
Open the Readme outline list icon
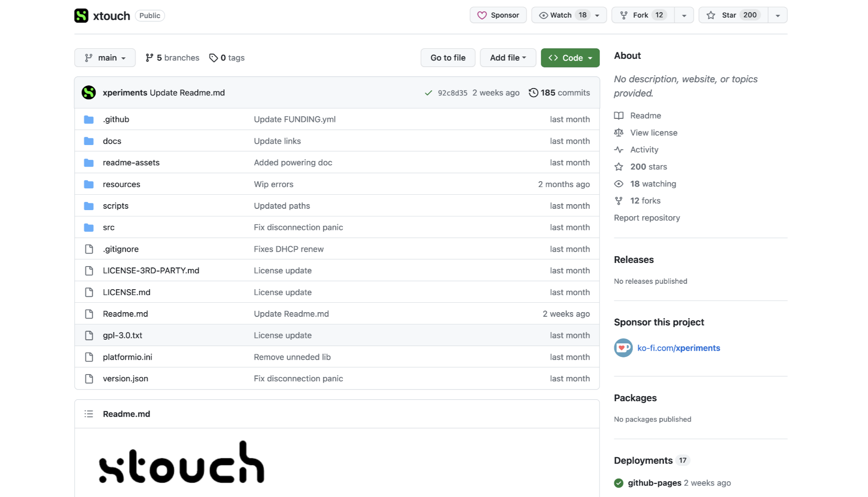89,414
